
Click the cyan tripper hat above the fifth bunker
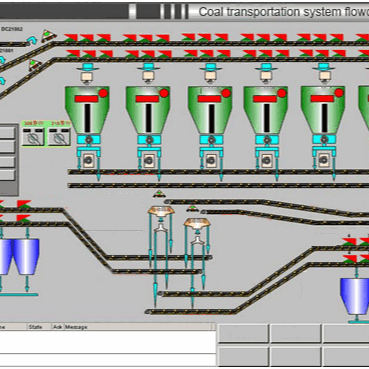pyautogui.click(x=323, y=67)
